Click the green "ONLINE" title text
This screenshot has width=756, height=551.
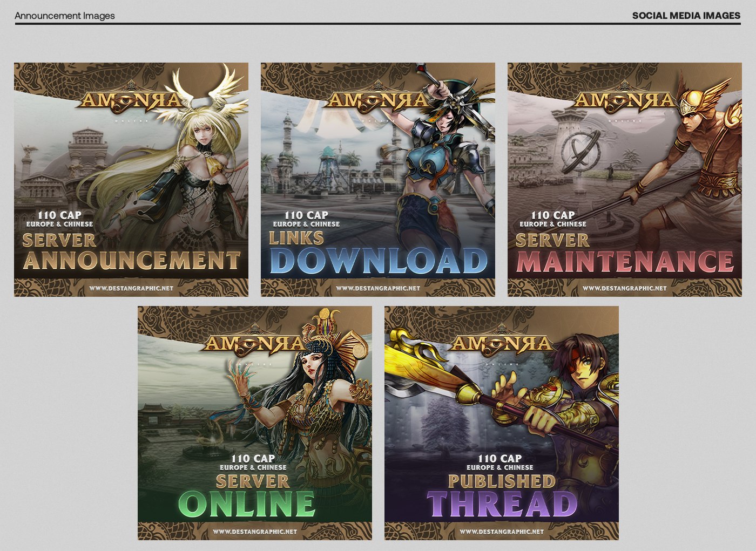(247, 505)
